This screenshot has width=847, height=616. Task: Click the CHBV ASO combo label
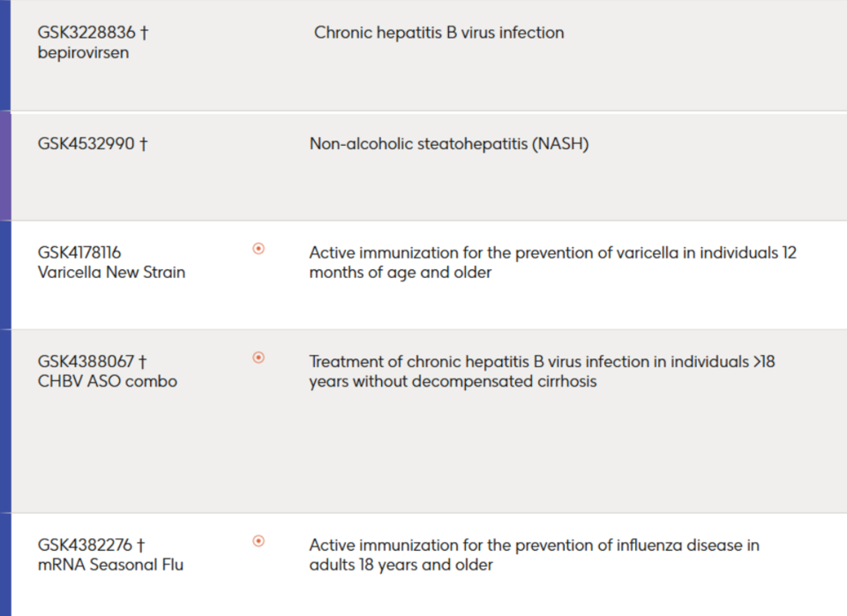(x=108, y=381)
